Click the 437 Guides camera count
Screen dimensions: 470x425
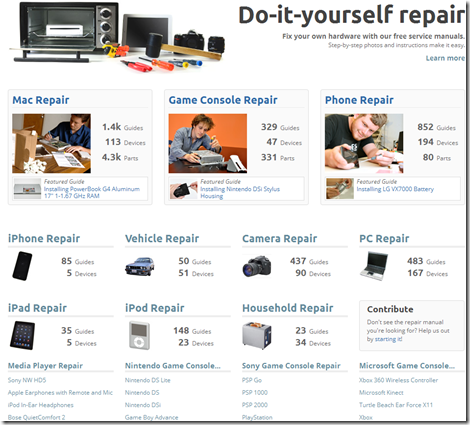(309, 261)
